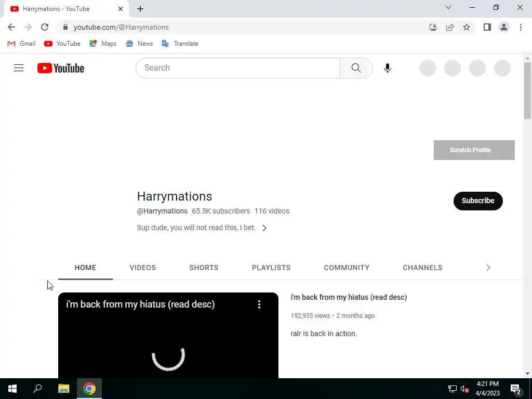This screenshot has width=532, height=399.
Task: Go back using the browser back arrow
Action: (11, 27)
